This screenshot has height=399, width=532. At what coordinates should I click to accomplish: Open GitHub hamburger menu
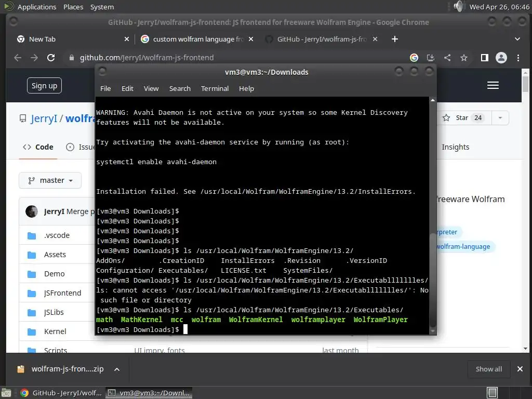[493, 85]
